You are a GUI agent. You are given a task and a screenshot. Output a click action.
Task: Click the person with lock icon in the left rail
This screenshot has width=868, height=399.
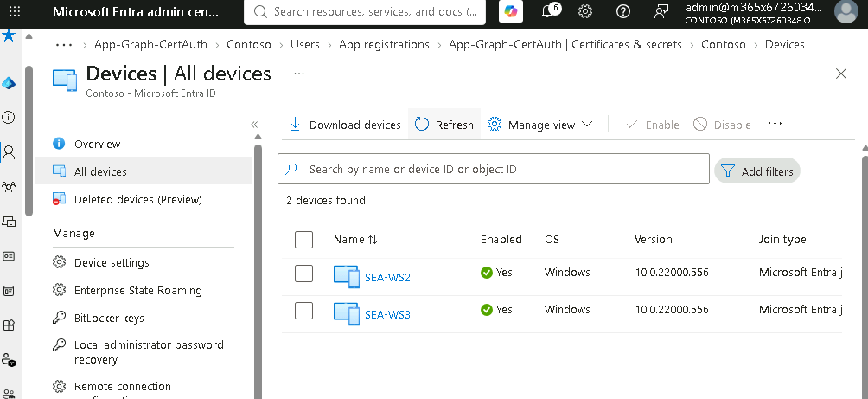9,360
